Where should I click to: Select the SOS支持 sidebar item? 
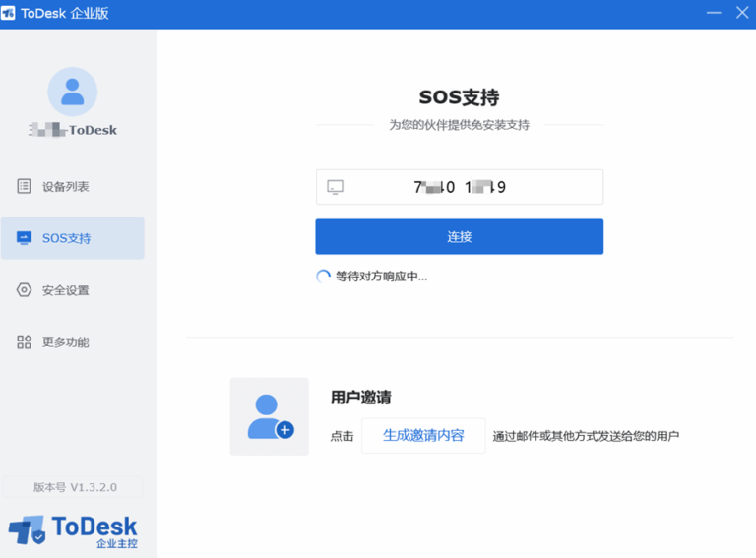(x=72, y=238)
